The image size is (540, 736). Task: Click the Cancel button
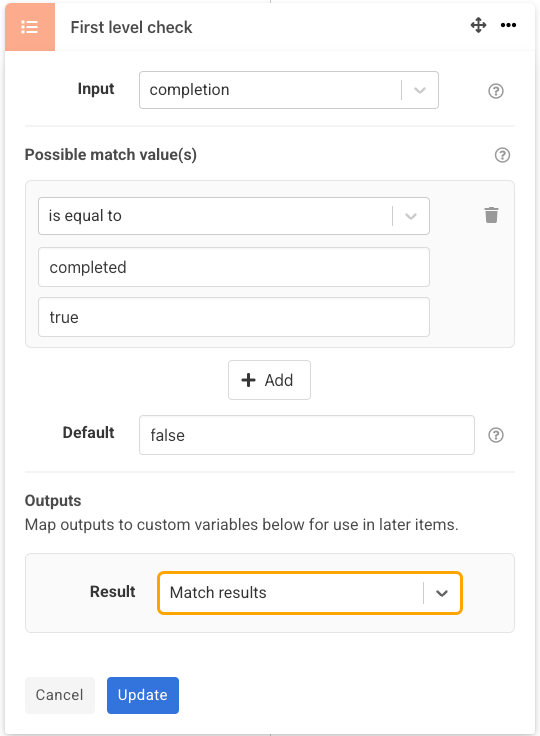click(60, 695)
